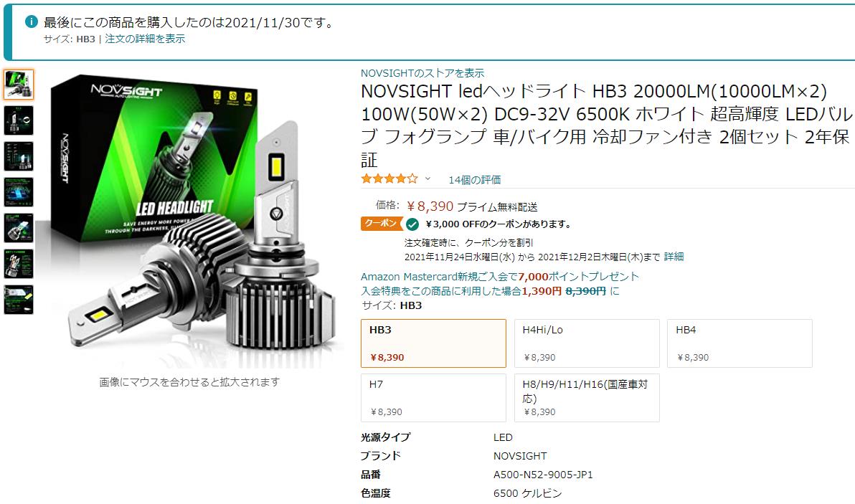Choose the H7 size option

click(433, 398)
